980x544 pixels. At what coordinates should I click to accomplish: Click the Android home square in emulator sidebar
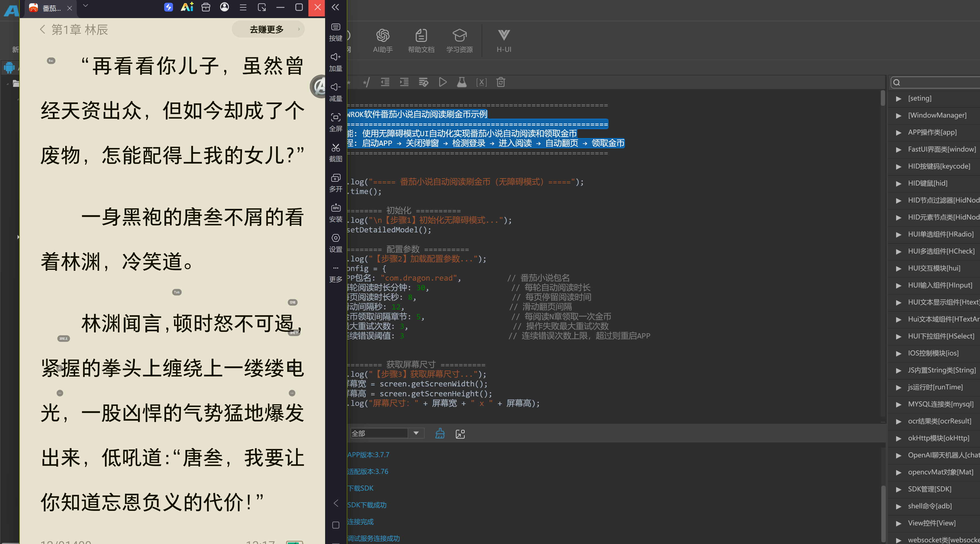click(x=336, y=525)
